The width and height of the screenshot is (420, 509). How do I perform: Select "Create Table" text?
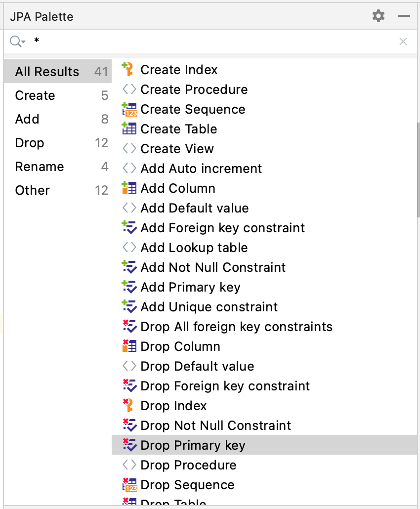[179, 129]
